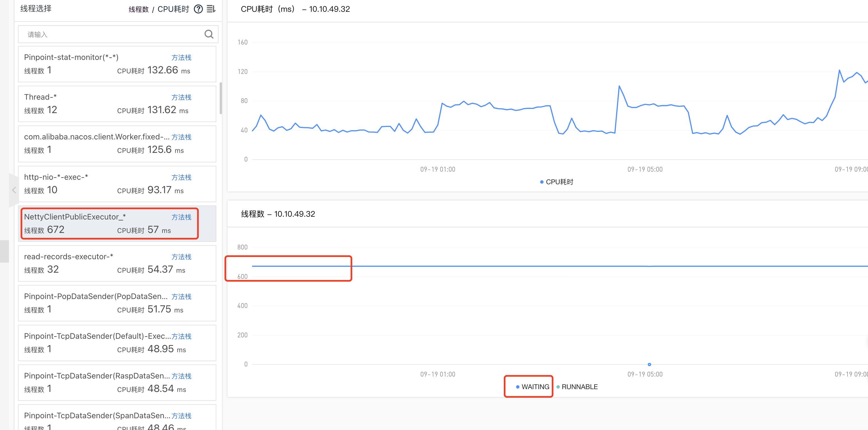This screenshot has height=430, width=868.
Task: Click the thread list vertical scrollbar
Action: [221, 98]
